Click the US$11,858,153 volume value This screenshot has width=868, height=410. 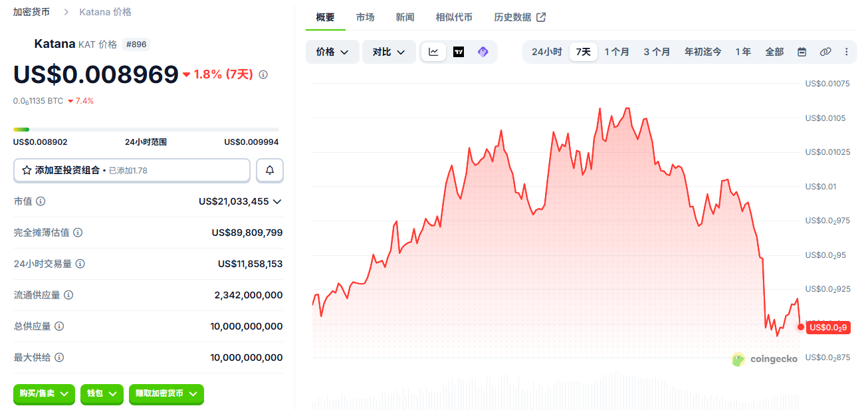250,264
